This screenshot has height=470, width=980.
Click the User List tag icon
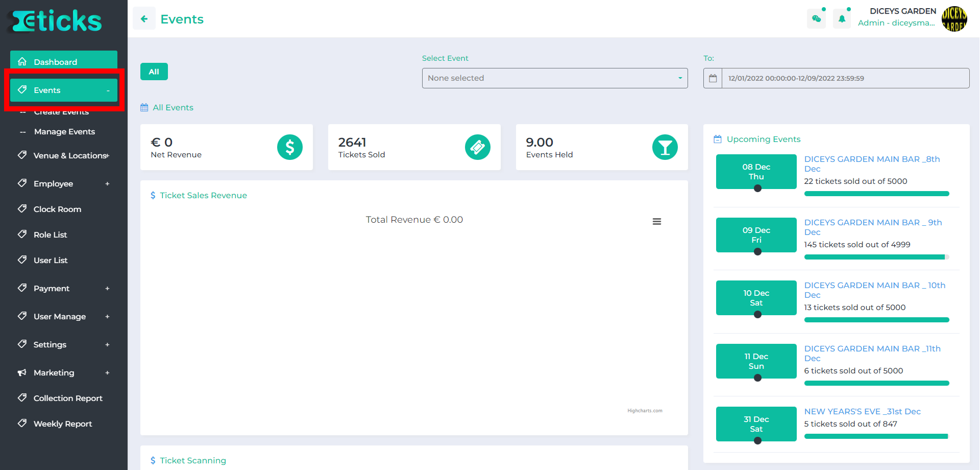(22, 260)
